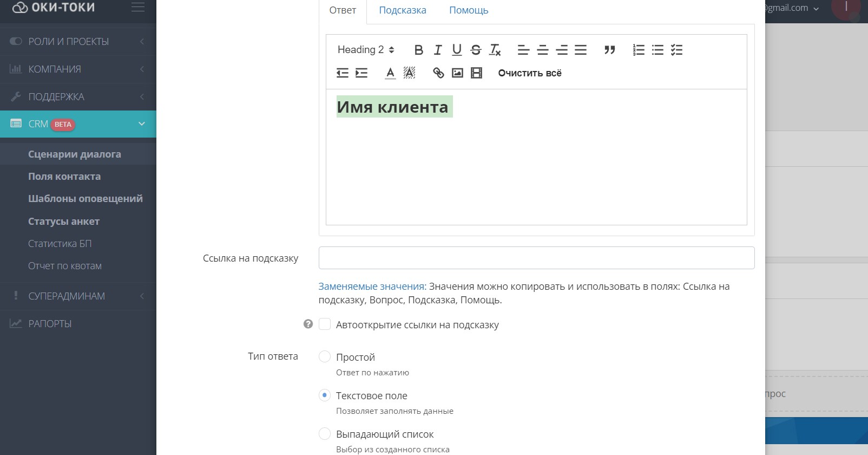Viewport: 868px width, 455px height.
Task: Insert bulleted list
Action: (x=657, y=50)
